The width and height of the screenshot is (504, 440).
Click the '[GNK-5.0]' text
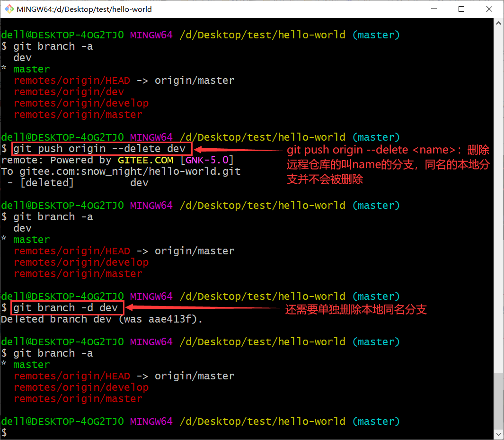coord(207,160)
